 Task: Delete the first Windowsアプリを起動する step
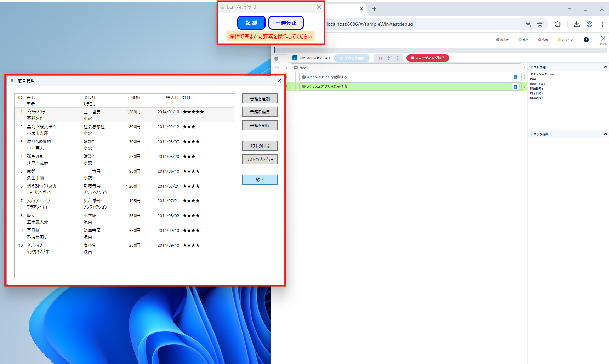click(x=515, y=77)
